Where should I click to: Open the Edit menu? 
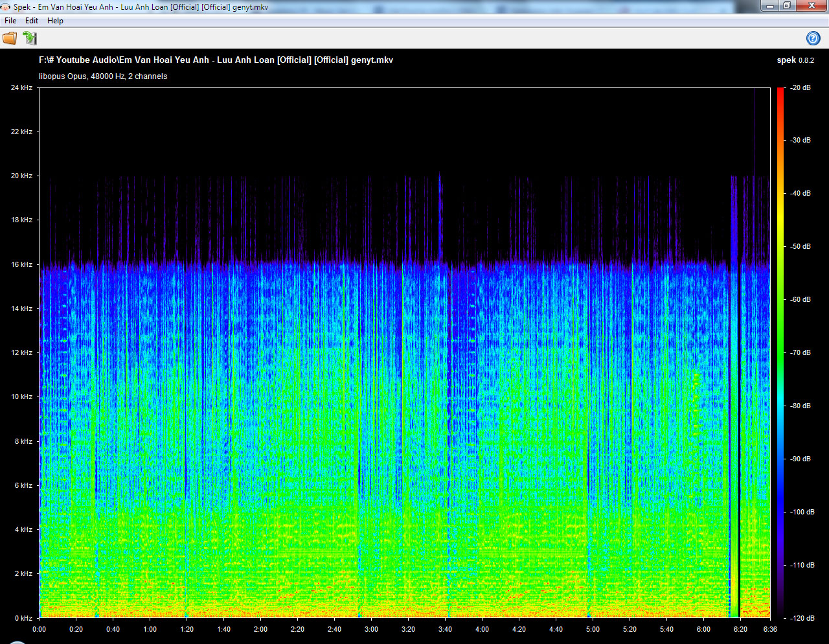point(32,21)
